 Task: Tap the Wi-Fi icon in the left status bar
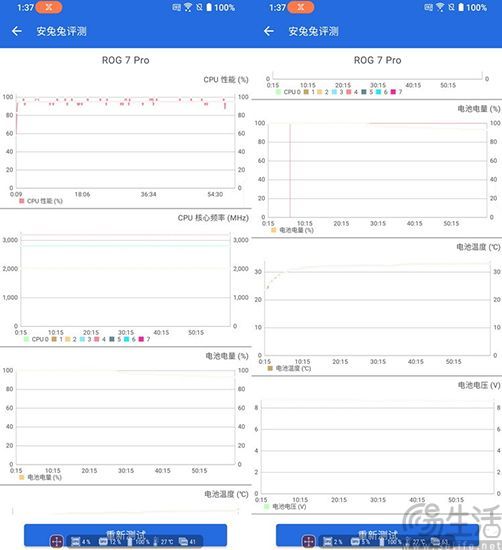pyautogui.click(x=188, y=7)
